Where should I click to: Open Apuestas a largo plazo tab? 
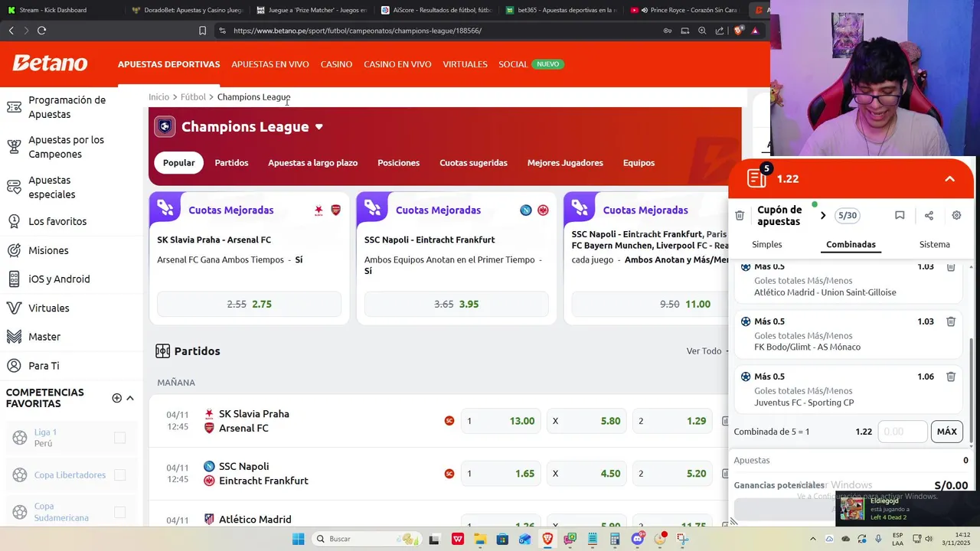[312, 163]
